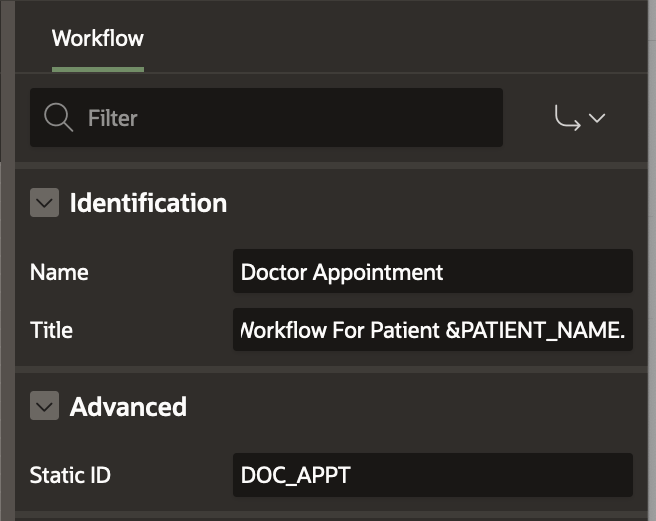656x521 pixels.
Task: Click the panel's left edge resize strip
Action: point(5,260)
